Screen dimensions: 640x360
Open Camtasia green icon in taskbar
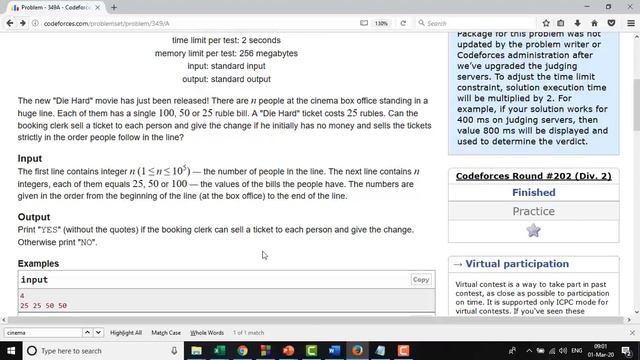click(311, 351)
